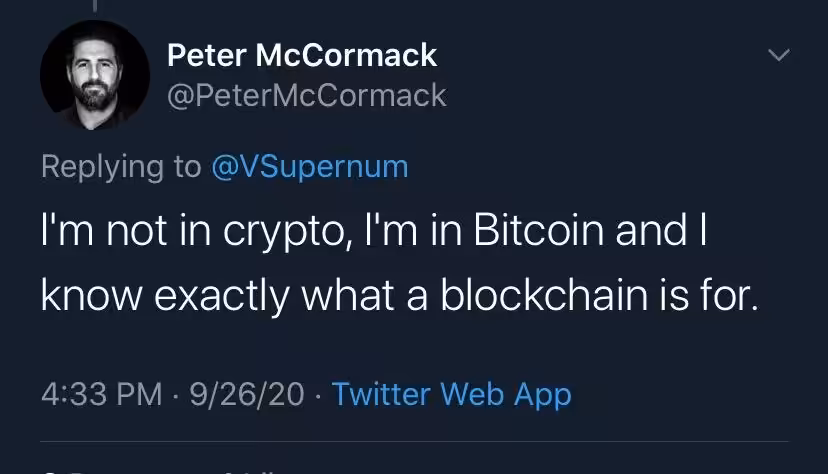Click the 9/26/20 date

247,394
